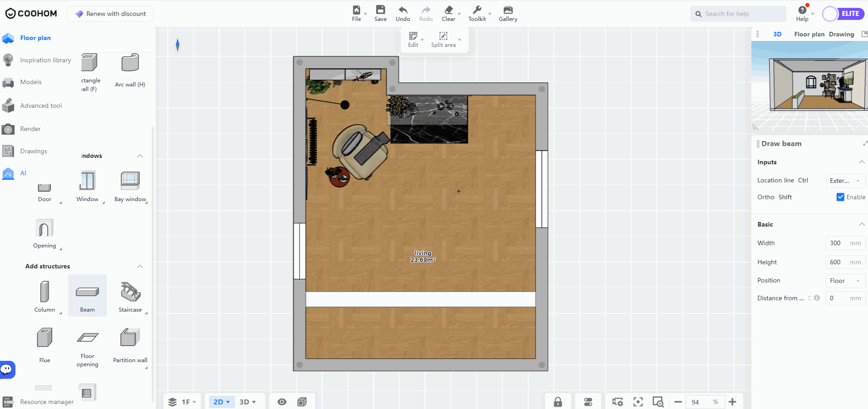The image size is (868, 409).
Task: Collapse the Add structures section
Action: 140,266
